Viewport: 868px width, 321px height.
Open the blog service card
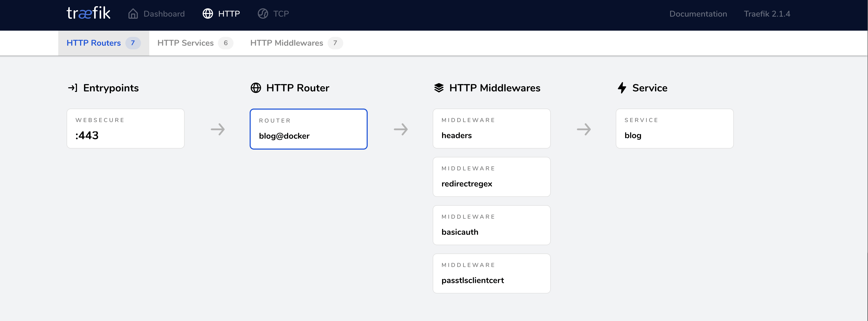click(x=674, y=129)
